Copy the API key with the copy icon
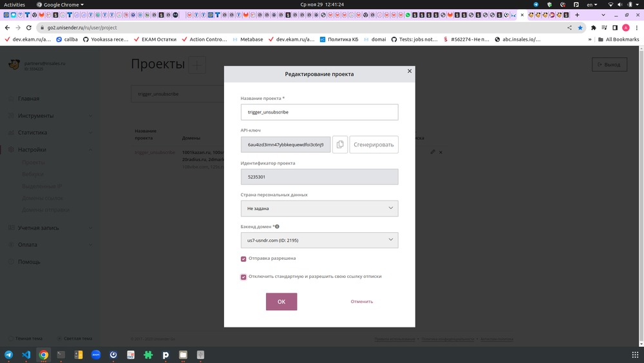 point(340,144)
